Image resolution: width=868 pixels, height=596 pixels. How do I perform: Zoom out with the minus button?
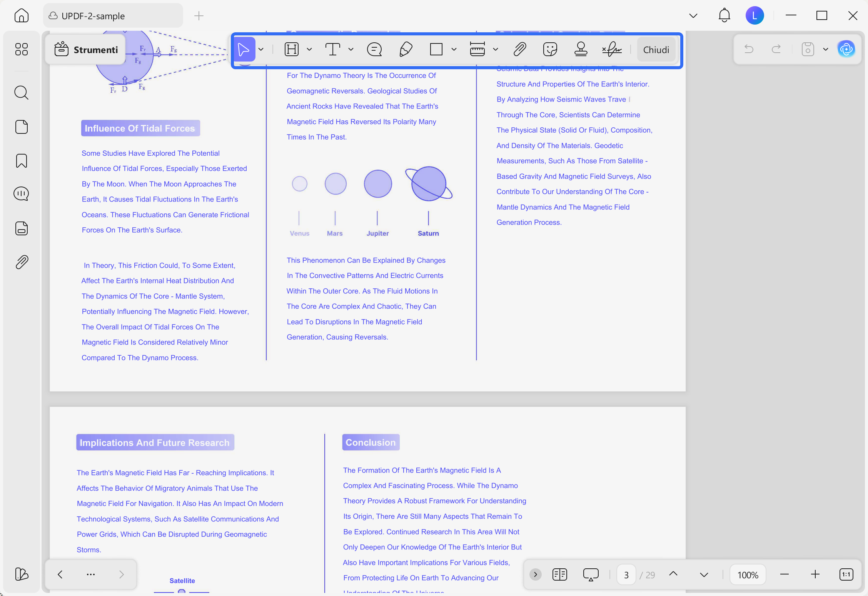coord(785,574)
